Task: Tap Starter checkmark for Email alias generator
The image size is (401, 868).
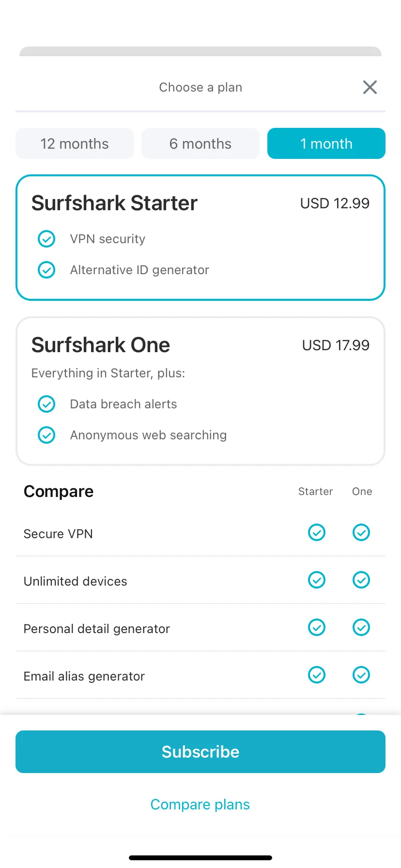Action: (317, 675)
